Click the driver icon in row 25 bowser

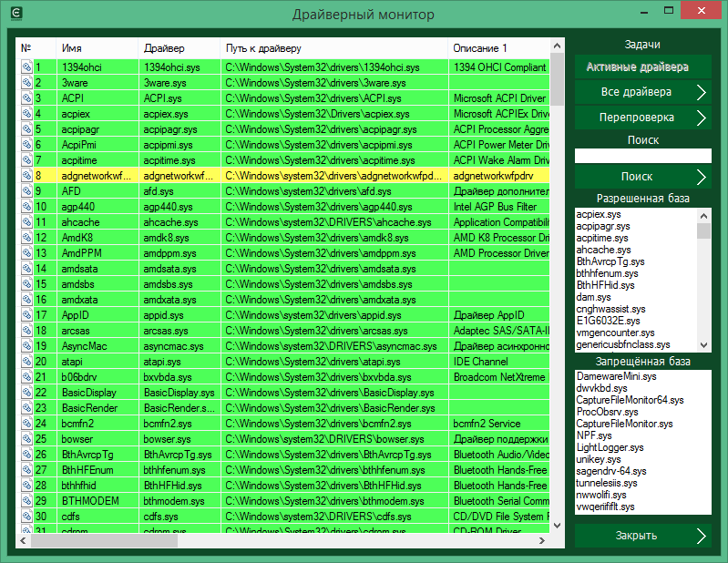point(27,439)
